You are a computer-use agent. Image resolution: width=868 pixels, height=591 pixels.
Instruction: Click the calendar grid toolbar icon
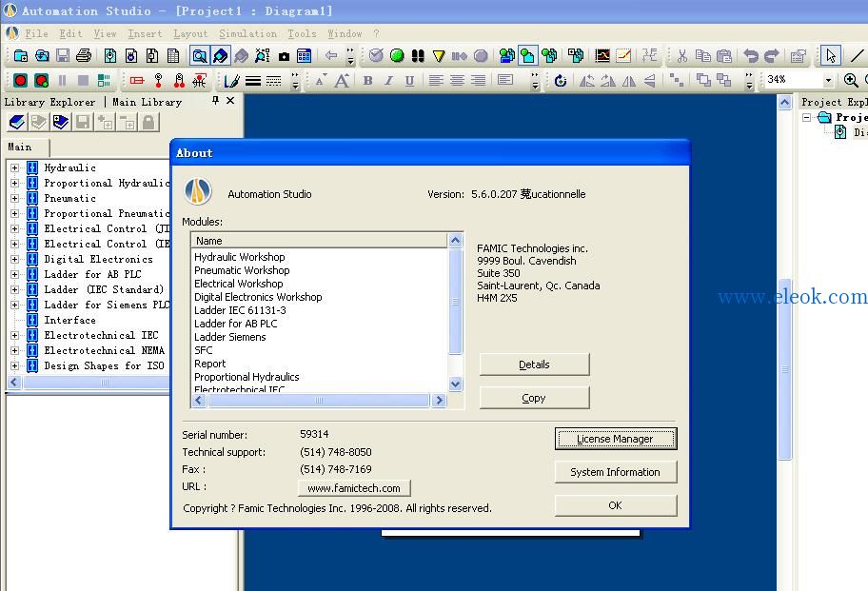click(x=304, y=56)
